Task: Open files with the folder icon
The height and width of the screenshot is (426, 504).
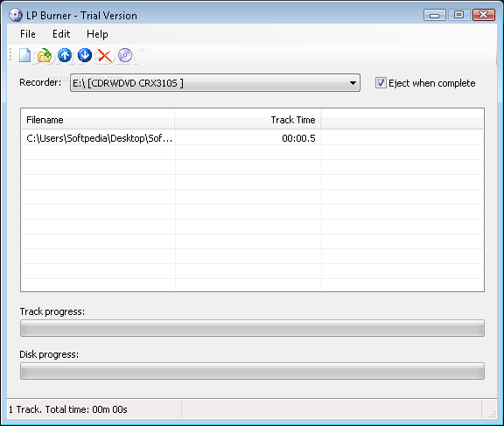Action: 45,55
